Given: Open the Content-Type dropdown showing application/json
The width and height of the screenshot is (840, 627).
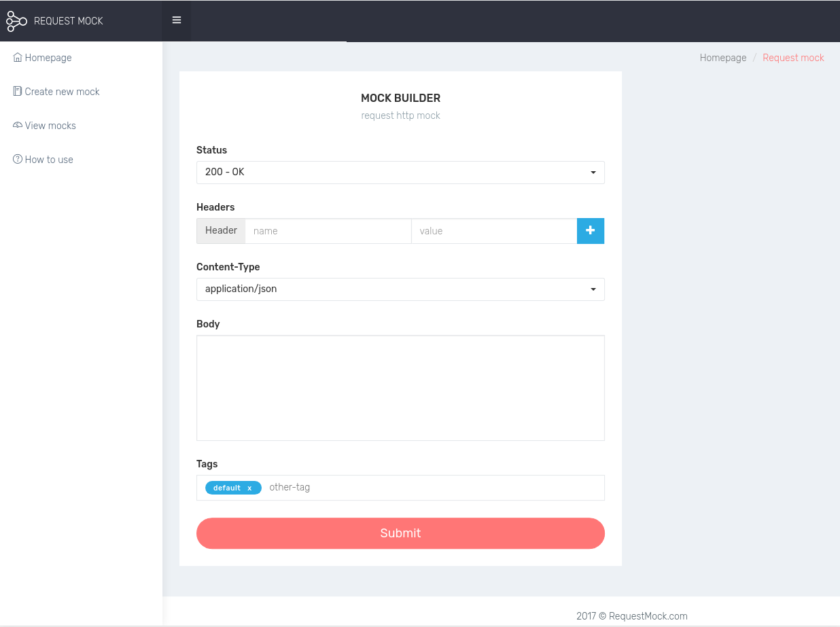Looking at the screenshot, I should point(400,289).
